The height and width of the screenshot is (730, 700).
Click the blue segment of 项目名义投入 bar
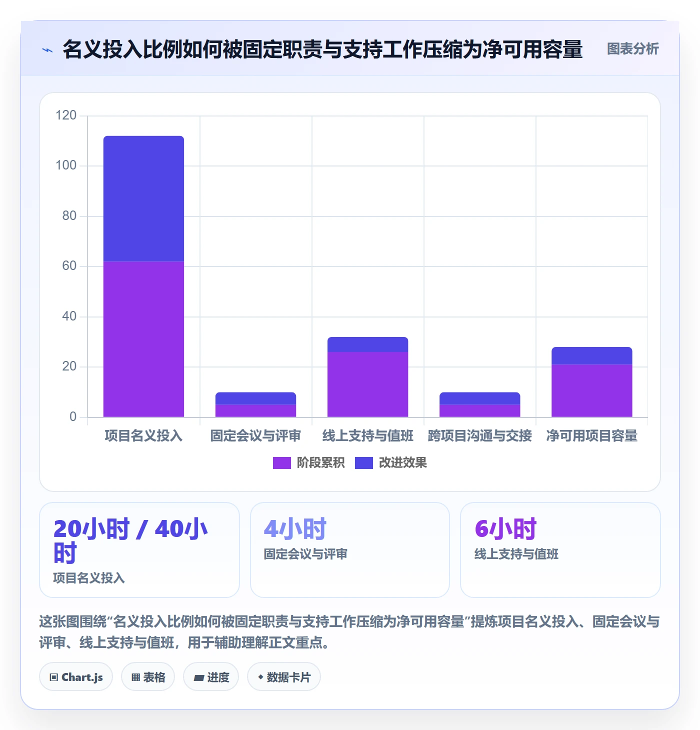(144, 198)
